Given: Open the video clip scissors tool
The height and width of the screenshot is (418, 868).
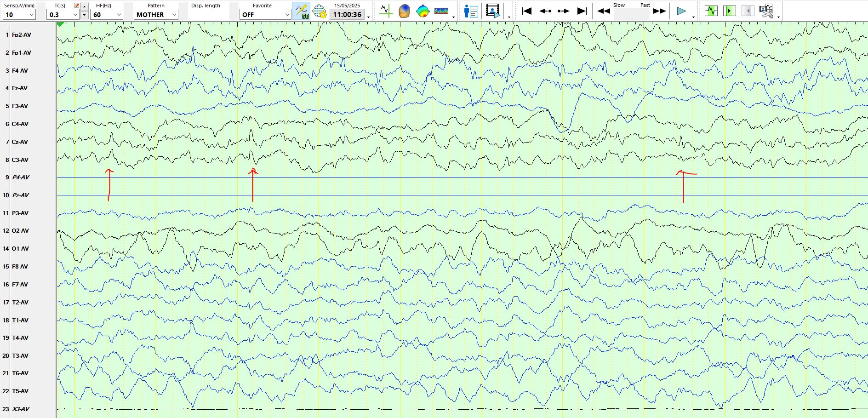Looking at the screenshot, I should coord(766,11).
